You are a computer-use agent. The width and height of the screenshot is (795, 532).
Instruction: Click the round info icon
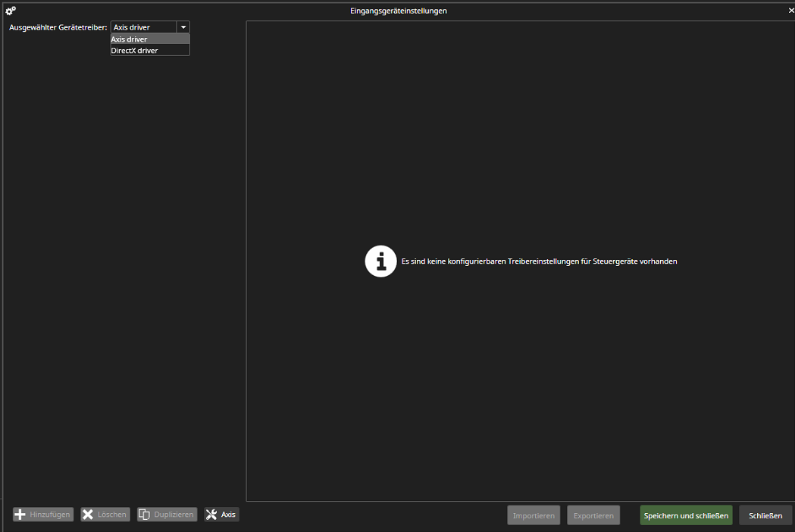point(380,261)
